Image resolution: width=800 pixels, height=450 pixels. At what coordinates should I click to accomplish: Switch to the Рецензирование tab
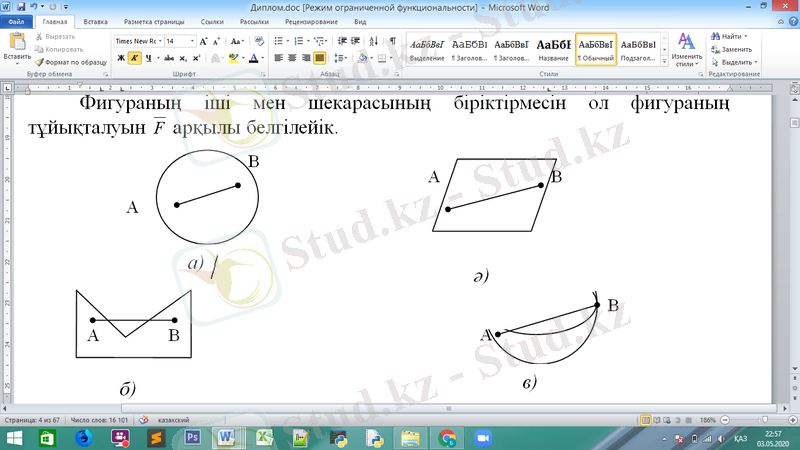tap(311, 22)
